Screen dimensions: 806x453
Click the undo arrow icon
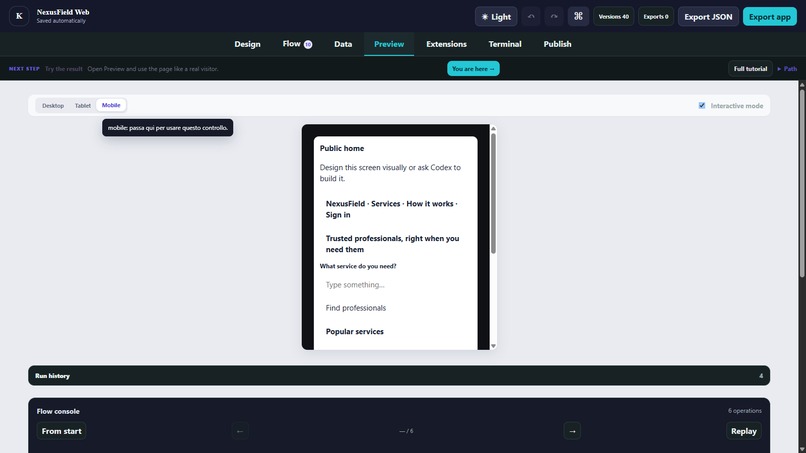(531, 16)
